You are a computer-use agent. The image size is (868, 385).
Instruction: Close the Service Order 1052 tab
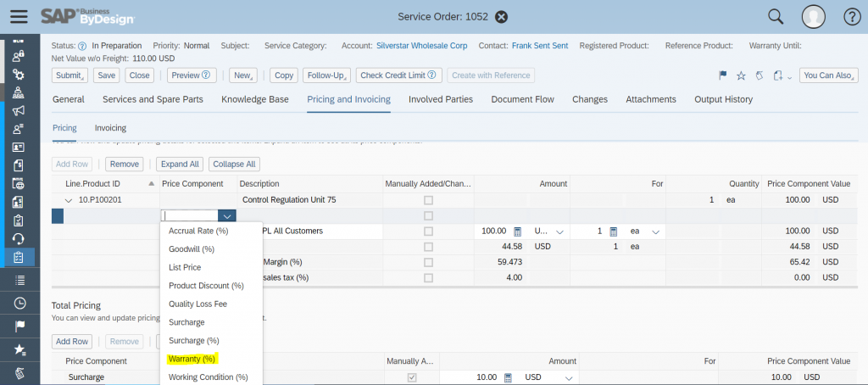coord(501,17)
